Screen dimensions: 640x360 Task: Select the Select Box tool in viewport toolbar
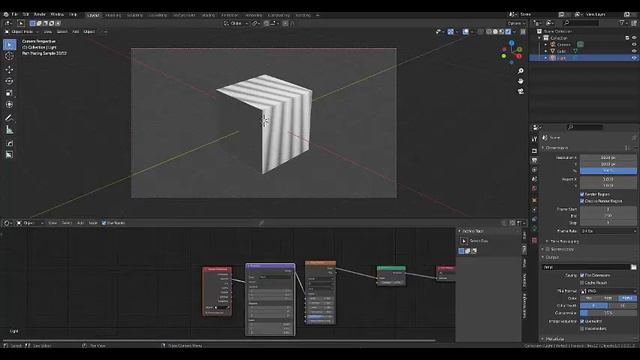pos(9,44)
